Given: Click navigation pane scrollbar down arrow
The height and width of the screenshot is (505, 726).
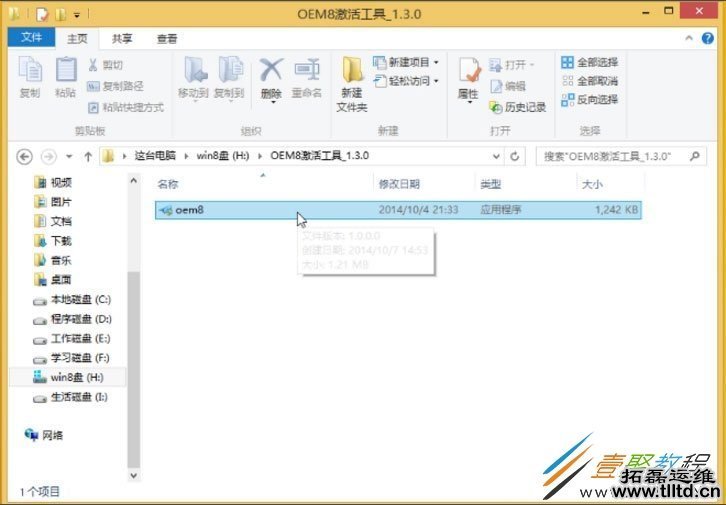Looking at the screenshot, I should coord(134,475).
